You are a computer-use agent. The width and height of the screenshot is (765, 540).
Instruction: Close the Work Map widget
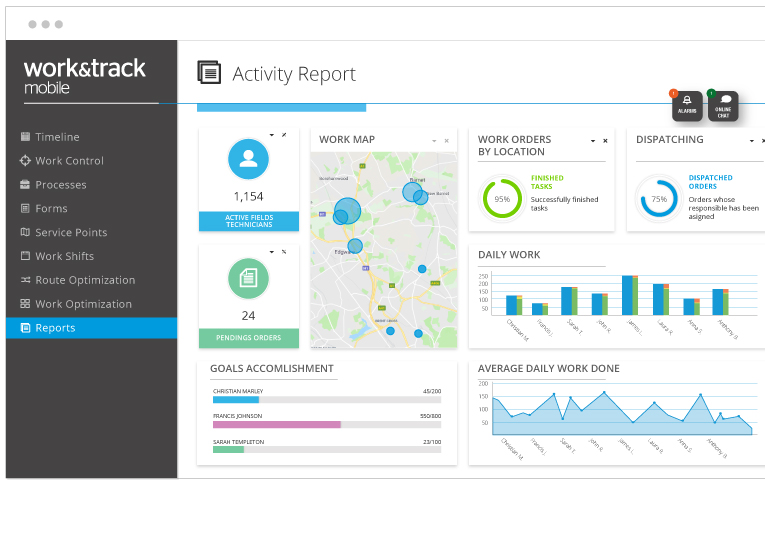pos(446,141)
